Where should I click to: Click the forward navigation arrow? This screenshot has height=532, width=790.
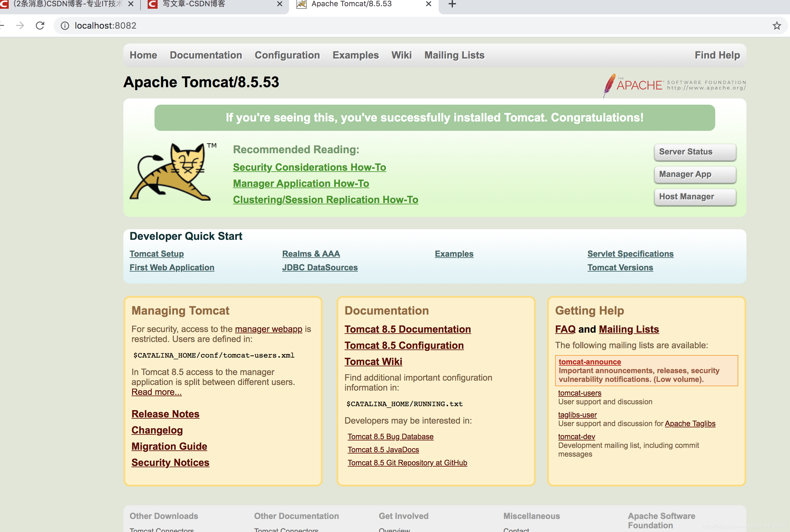(20, 26)
